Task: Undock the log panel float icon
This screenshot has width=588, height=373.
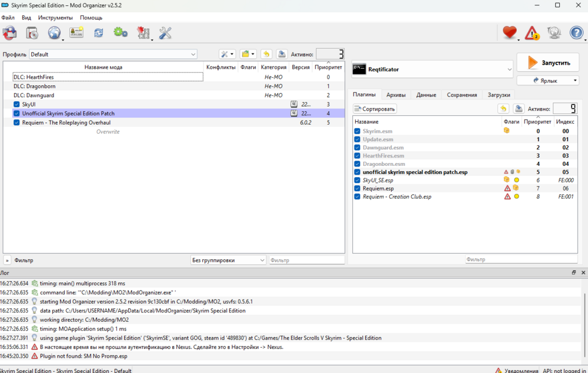Action: click(x=574, y=272)
